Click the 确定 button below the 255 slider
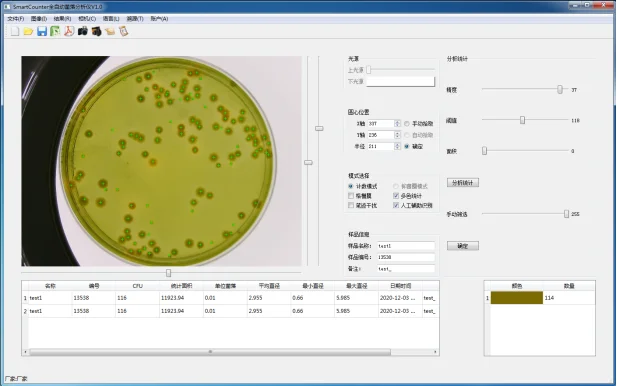617x386 pixels. (463, 246)
